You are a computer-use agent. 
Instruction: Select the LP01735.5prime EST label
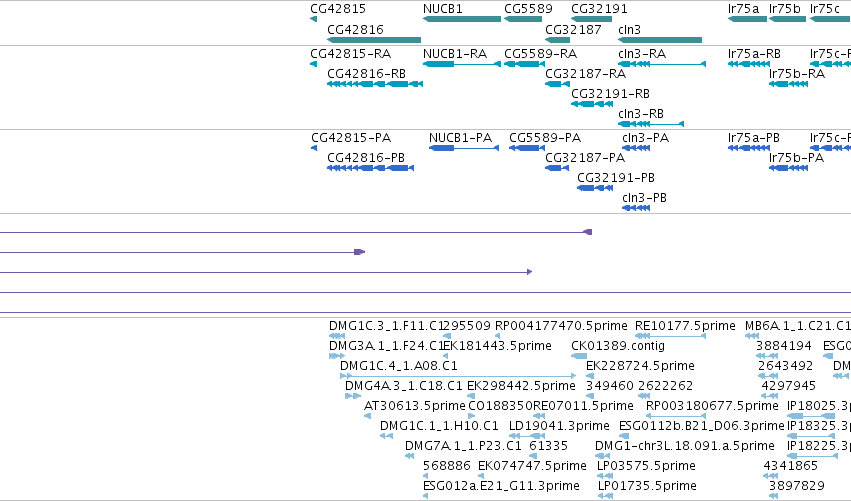(647, 486)
